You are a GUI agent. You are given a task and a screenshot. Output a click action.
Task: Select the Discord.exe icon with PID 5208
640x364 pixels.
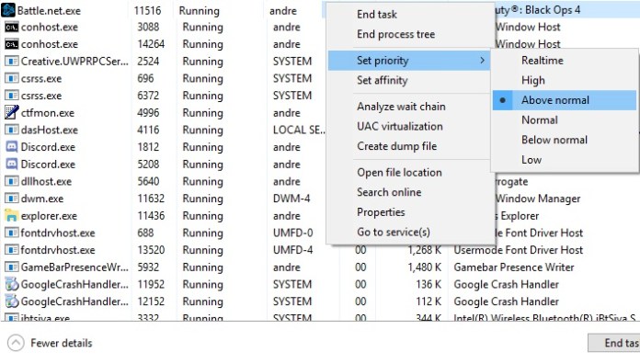(11, 164)
